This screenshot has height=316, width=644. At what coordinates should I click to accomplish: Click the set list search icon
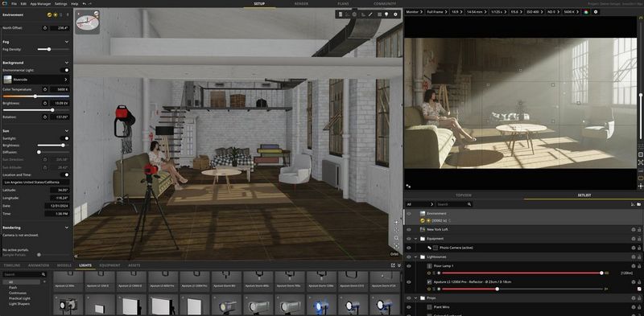(x=469, y=204)
